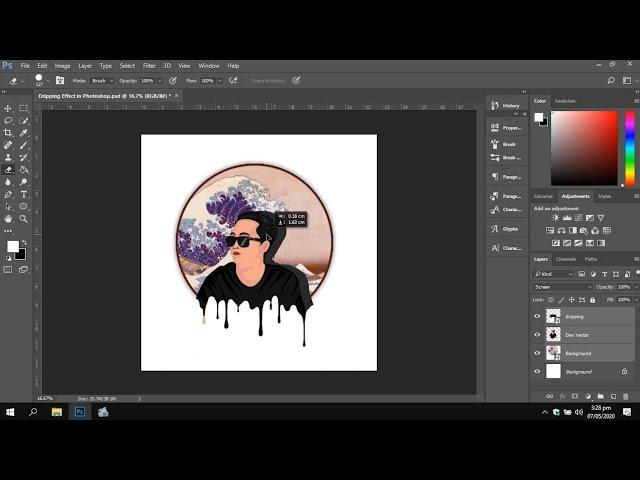Select the Zoom tool

point(23,219)
